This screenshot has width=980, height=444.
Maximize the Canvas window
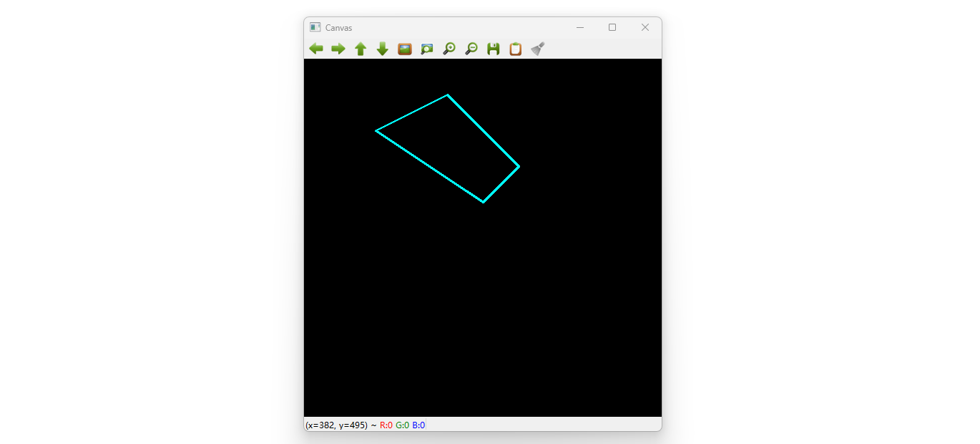coord(612,26)
